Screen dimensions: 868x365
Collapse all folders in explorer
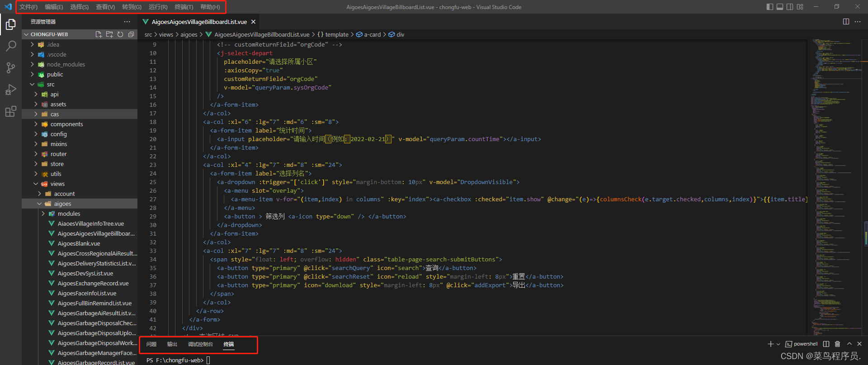(x=131, y=34)
